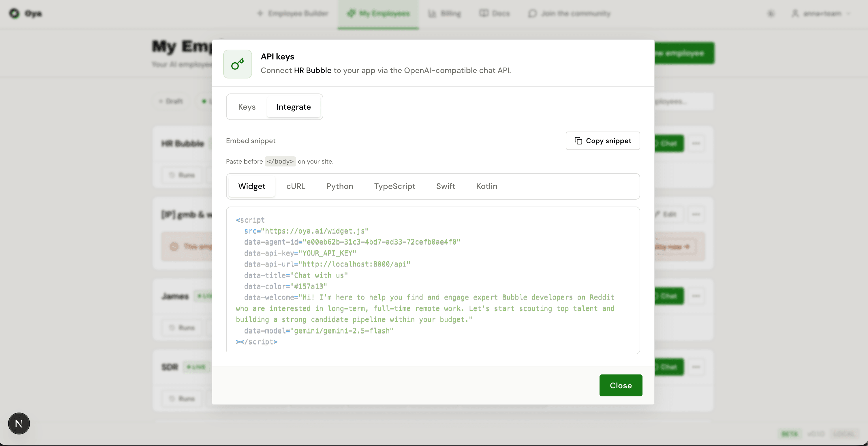Click the widget.js src URL line

[306, 231]
